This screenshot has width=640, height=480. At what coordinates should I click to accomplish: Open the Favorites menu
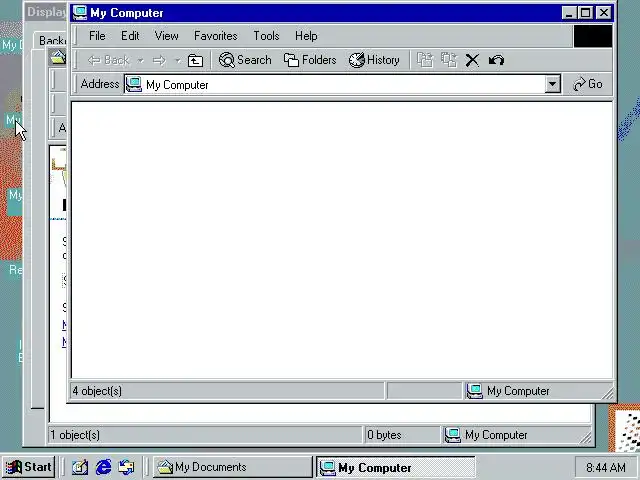pos(216,36)
